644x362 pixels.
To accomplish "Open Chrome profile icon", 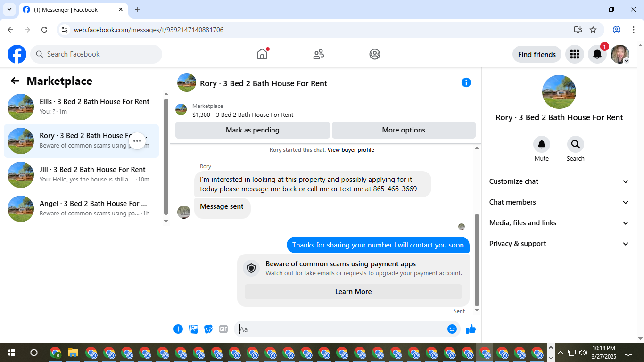I will pyautogui.click(x=617, y=30).
